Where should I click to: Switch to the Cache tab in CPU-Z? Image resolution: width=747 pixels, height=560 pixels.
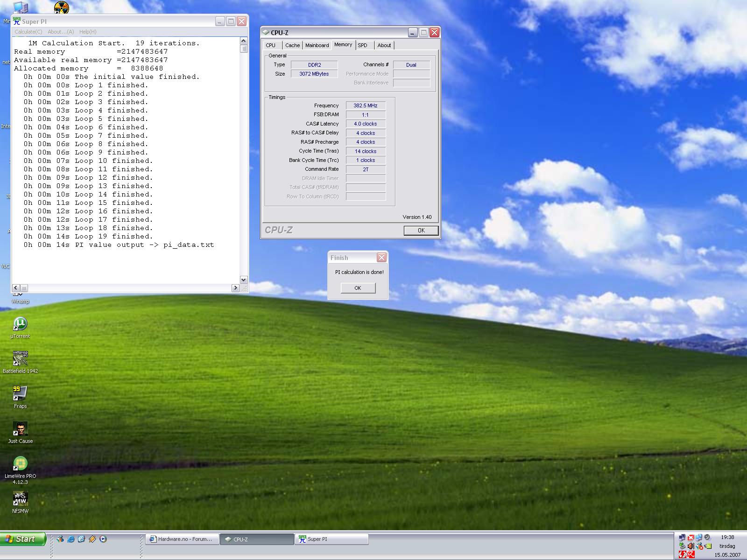click(293, 45)
